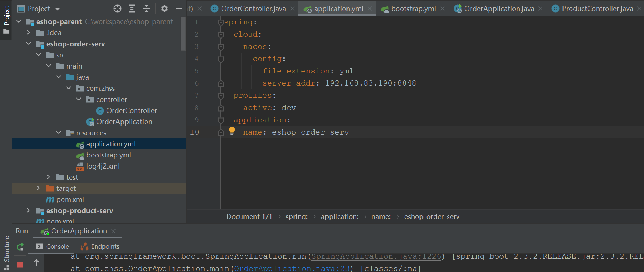Open the Project tool window side tab
Viewport: 644px width, 272px height.
coord(6,20)
